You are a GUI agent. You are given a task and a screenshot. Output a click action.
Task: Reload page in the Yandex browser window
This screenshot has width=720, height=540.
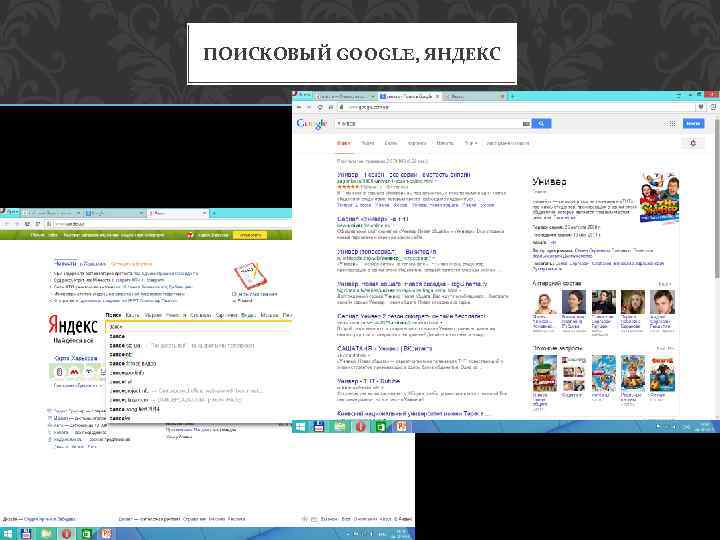pyautogui.click(x=27, y=224)
